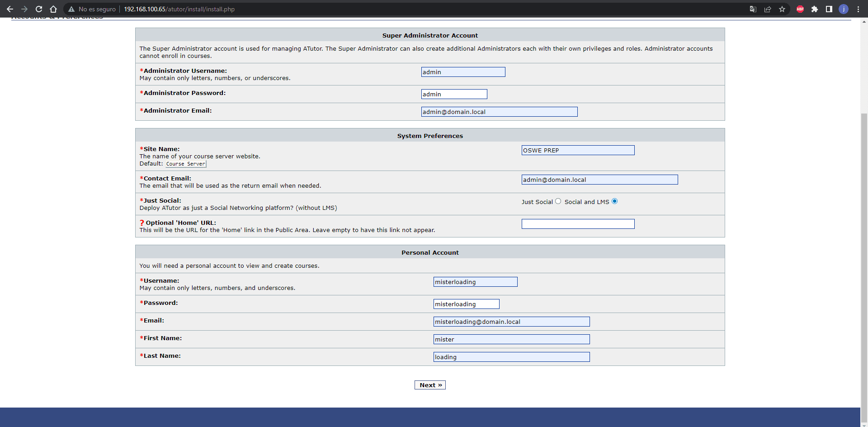Toggle the browser side panel
This screenshot has width=868, height=427.
point(829,9)
